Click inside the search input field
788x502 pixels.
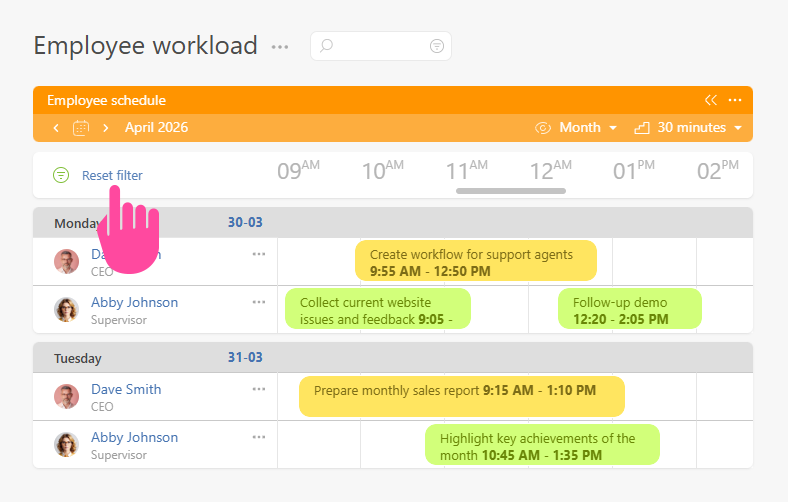tap(380, 46)
